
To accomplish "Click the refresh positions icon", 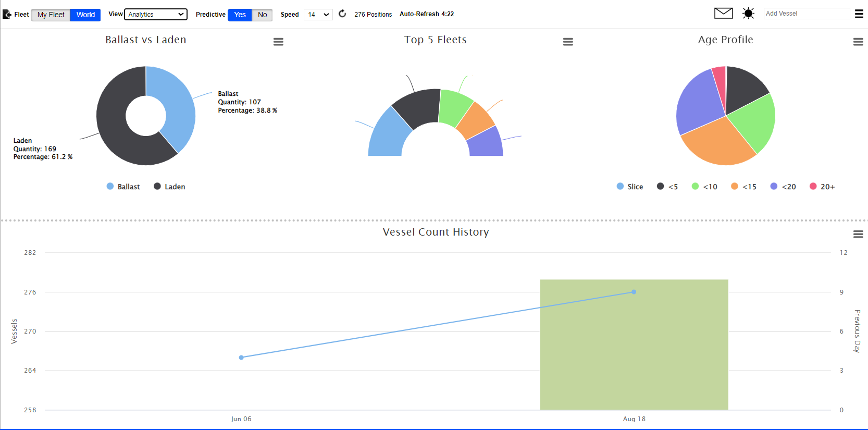I will pos(342,14).
